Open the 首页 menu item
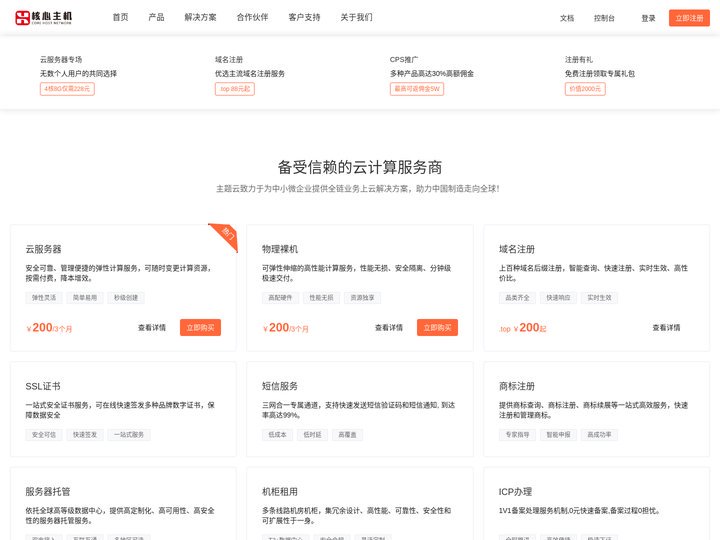 click(120, 17)
